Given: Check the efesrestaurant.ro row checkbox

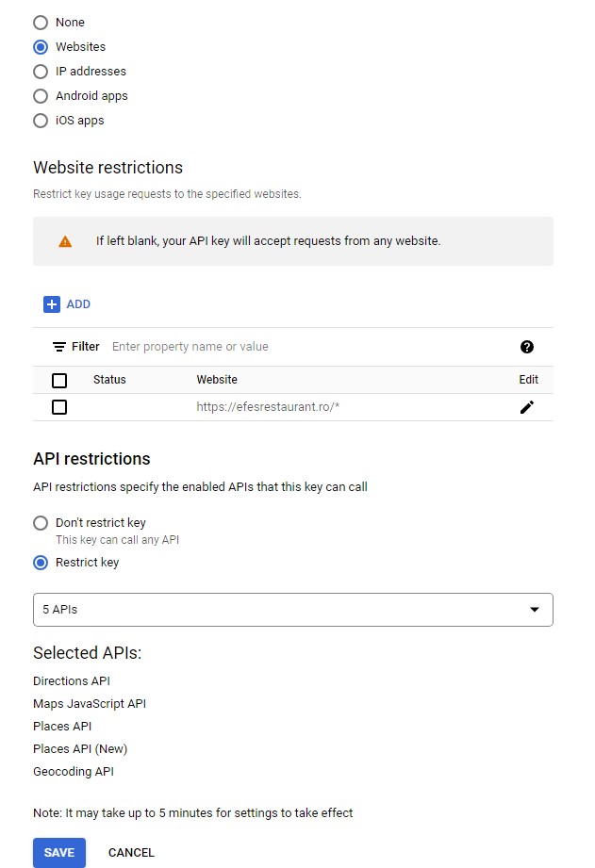Looking at the screenshot, I should click(59, 407).
